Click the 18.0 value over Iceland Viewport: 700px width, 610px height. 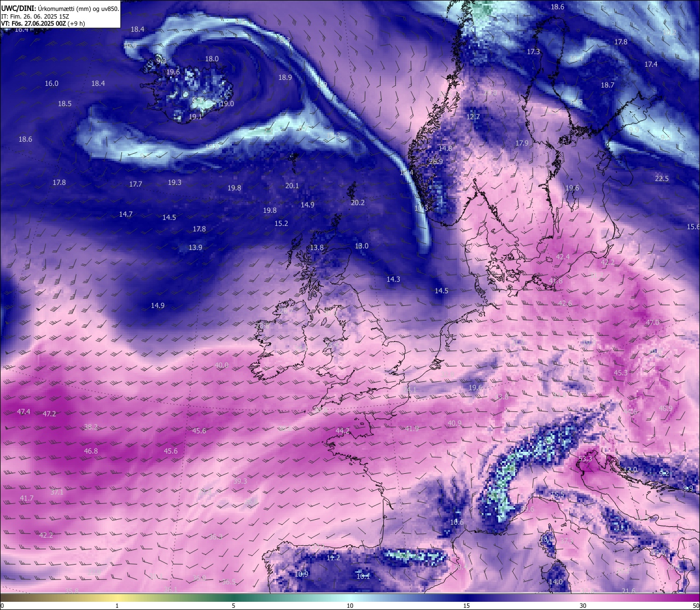(212, 59)
